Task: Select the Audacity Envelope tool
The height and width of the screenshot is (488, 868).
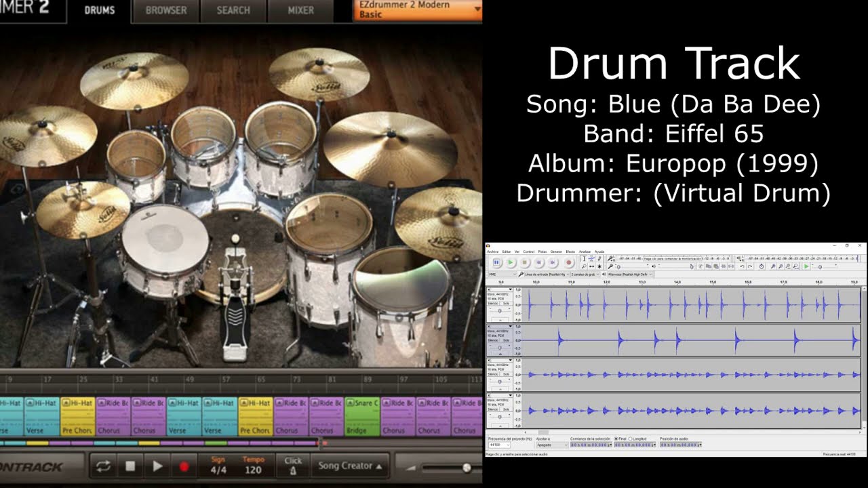Action: pyautogui.click(x=591, y=259)
